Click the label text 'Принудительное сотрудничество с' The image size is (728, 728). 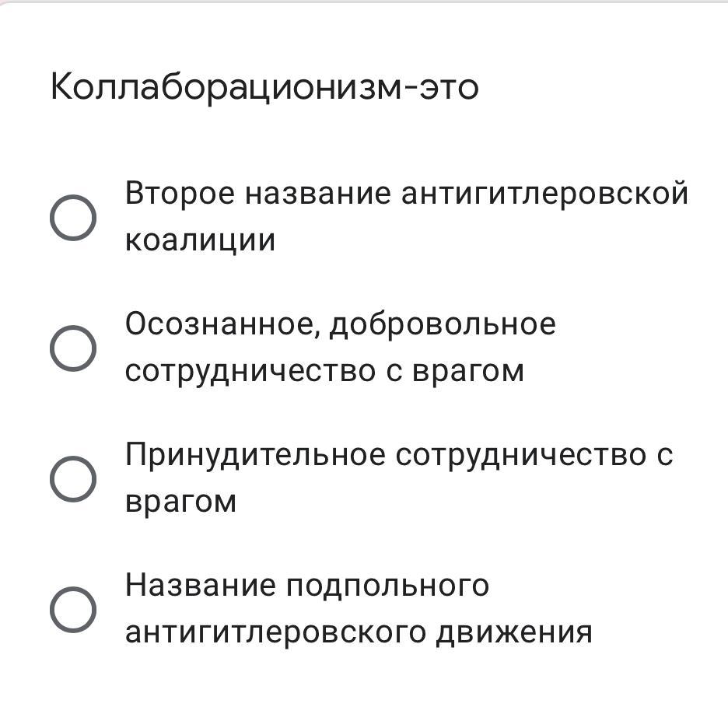click(x=399, y=456)
